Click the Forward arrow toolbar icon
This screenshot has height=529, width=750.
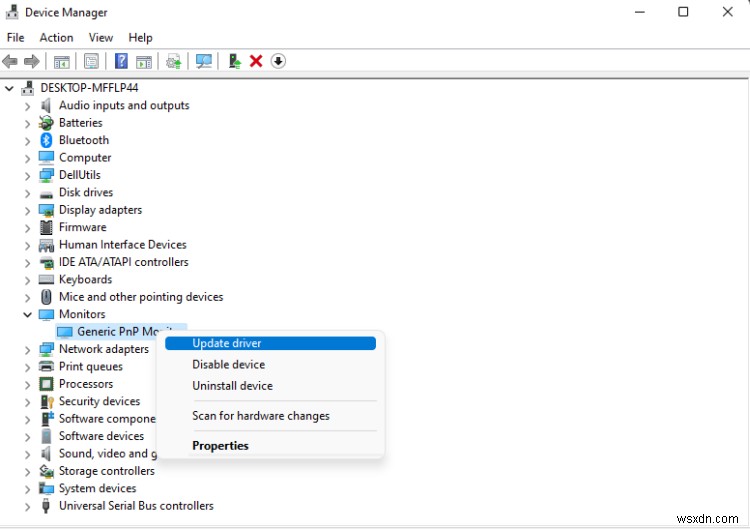coord(32,61)
